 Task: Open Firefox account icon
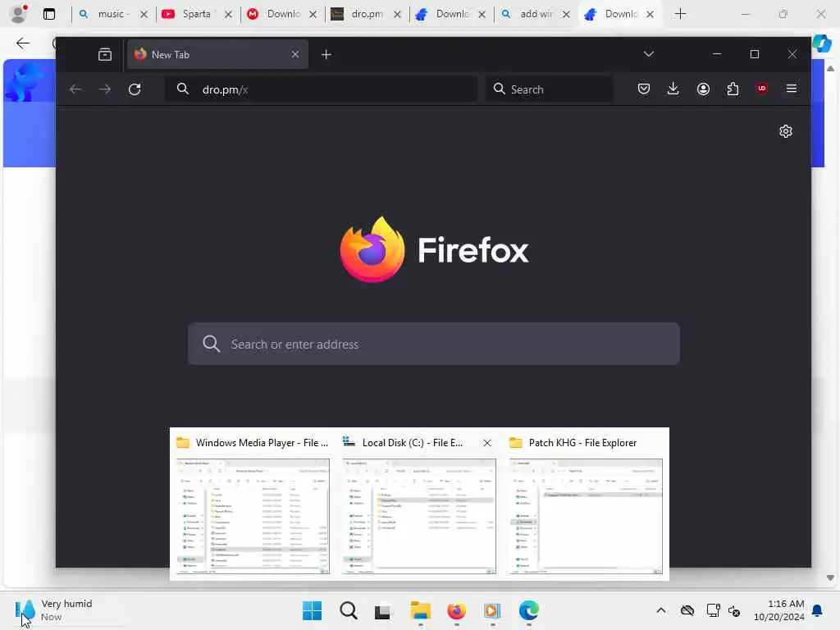(703, 89)
